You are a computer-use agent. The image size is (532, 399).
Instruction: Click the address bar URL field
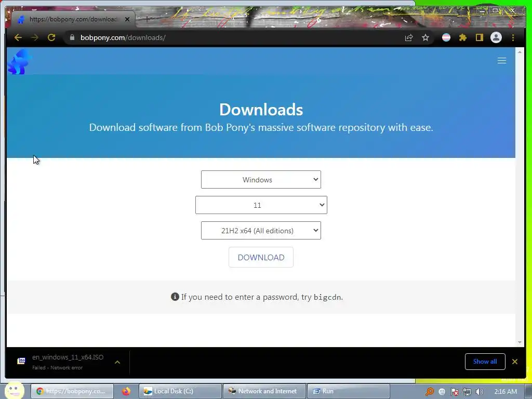click(x=234, y=37)
